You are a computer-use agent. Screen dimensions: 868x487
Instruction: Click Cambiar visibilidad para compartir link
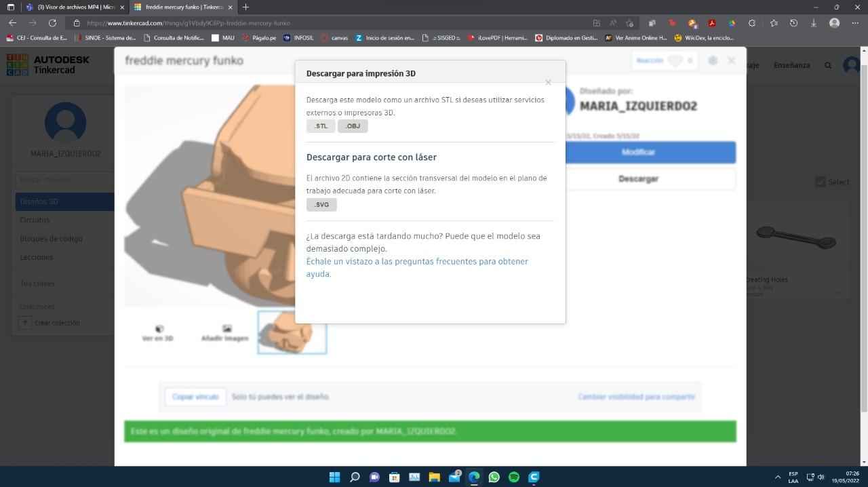pyautogui.click(x=637, y=397)
